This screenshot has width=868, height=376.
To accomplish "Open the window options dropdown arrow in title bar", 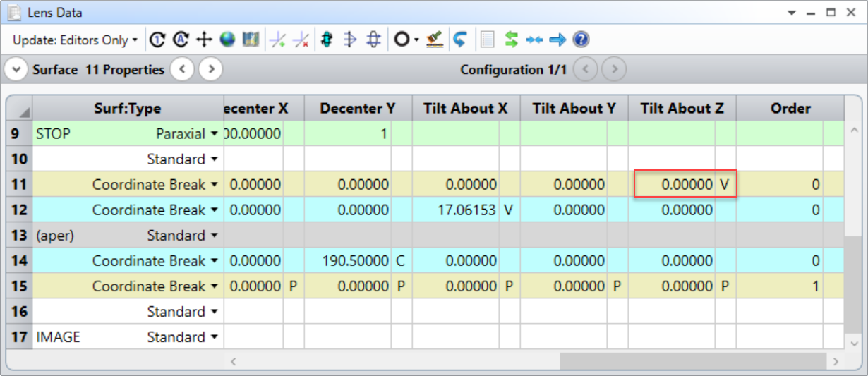I will tap(792, 13).
